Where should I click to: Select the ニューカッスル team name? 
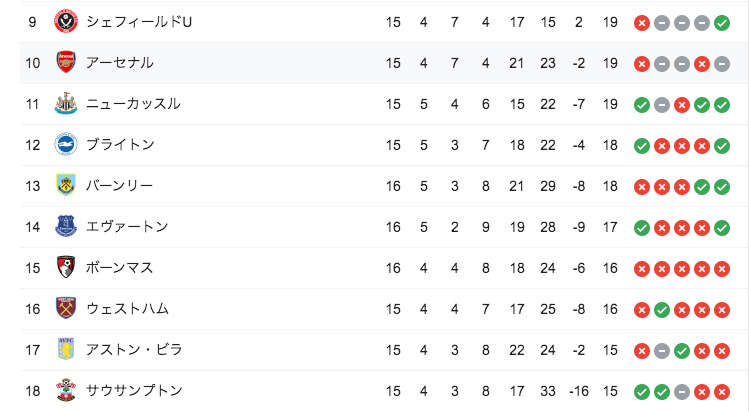tap(133, 104)
